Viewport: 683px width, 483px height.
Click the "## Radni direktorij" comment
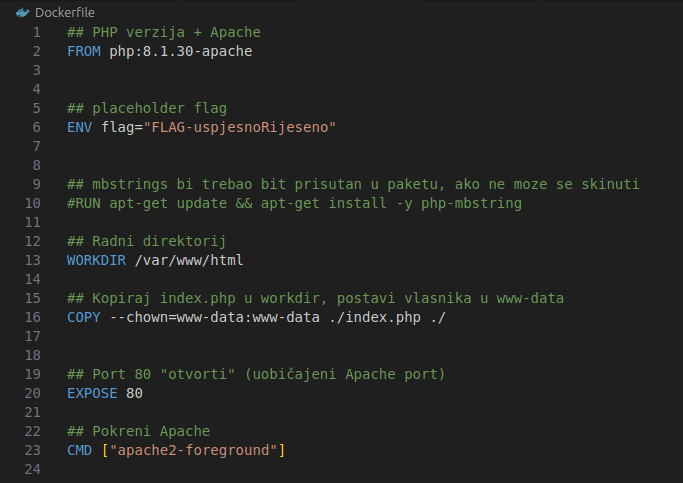coord(147,241)
